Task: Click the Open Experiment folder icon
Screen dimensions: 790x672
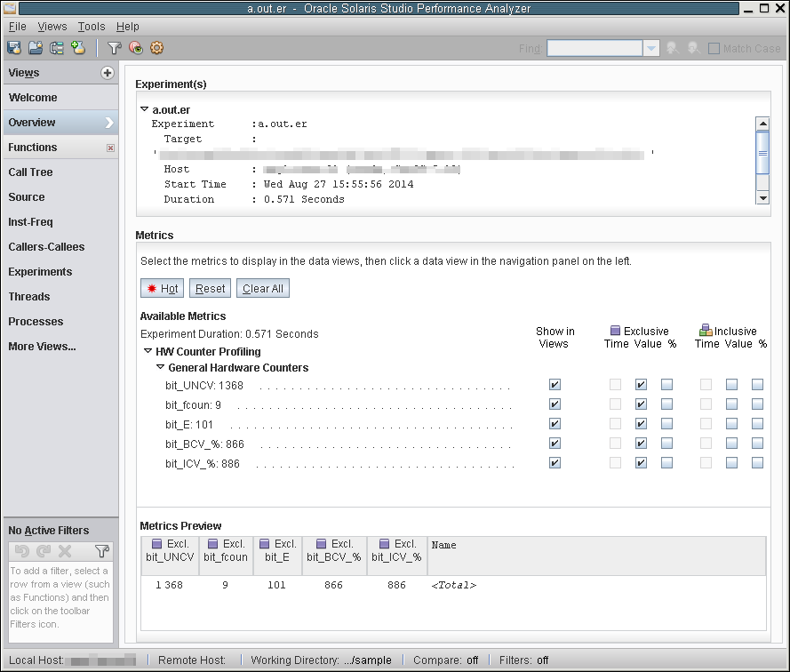Action: pos(36,48)
